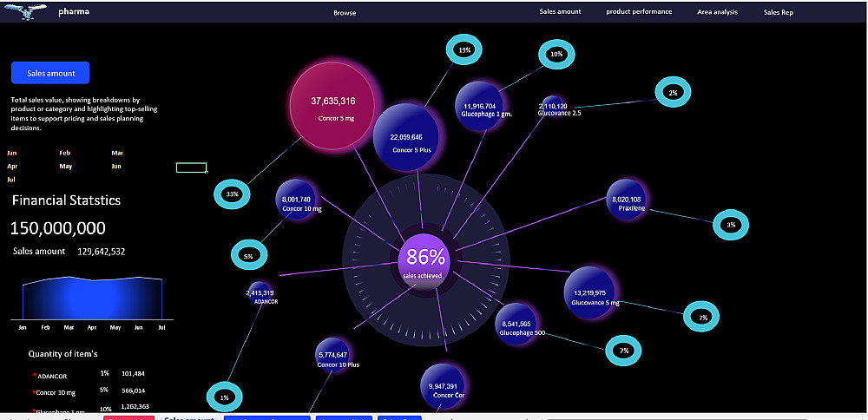Select the Glucovance 2.5 bubble
The width and height of the screenshot is (868, 420).
pos(552,104)
